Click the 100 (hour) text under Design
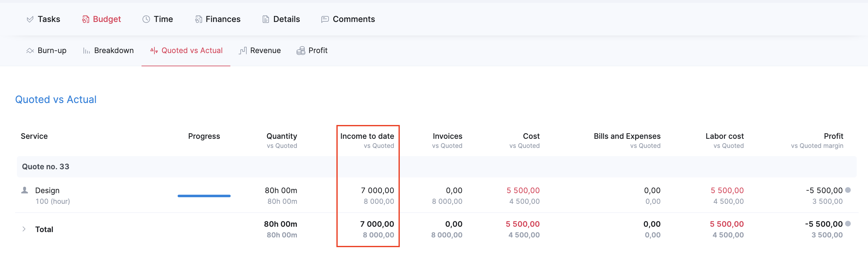Image resolution: width=868 pixels, height=255 pixels. pos(53,201)
